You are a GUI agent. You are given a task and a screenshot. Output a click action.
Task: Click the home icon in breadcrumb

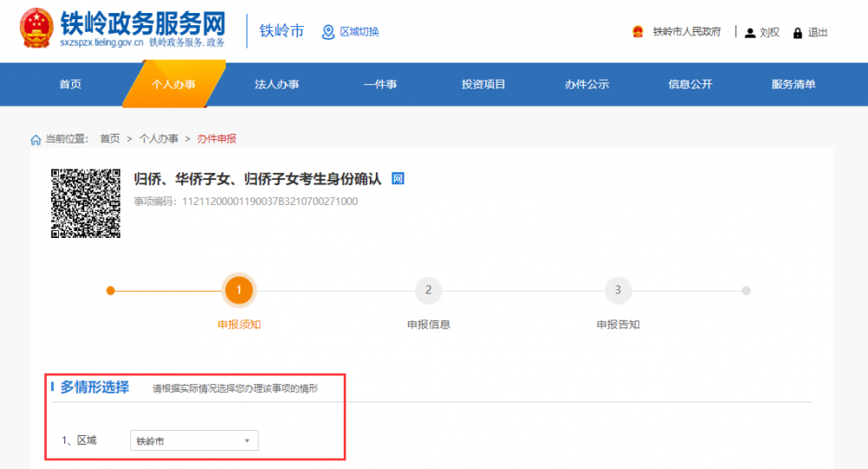click(x=36, y=140)
